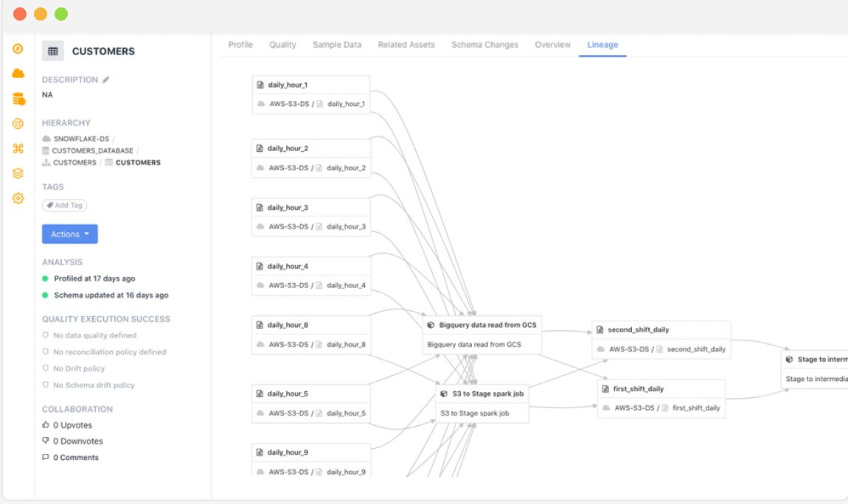The image size is (848, 504).
Task: Open the database coins sidebar icon
Action: [x=18, y=99]
